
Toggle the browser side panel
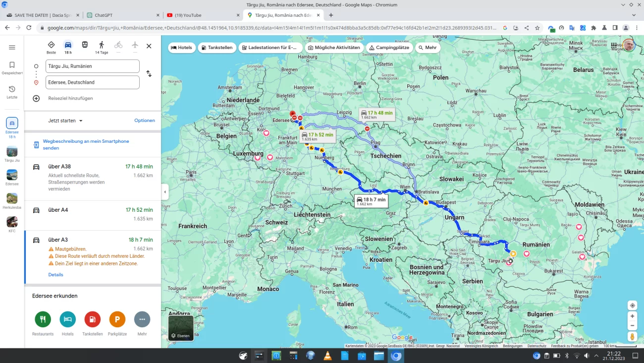click(x=615, y=28)
